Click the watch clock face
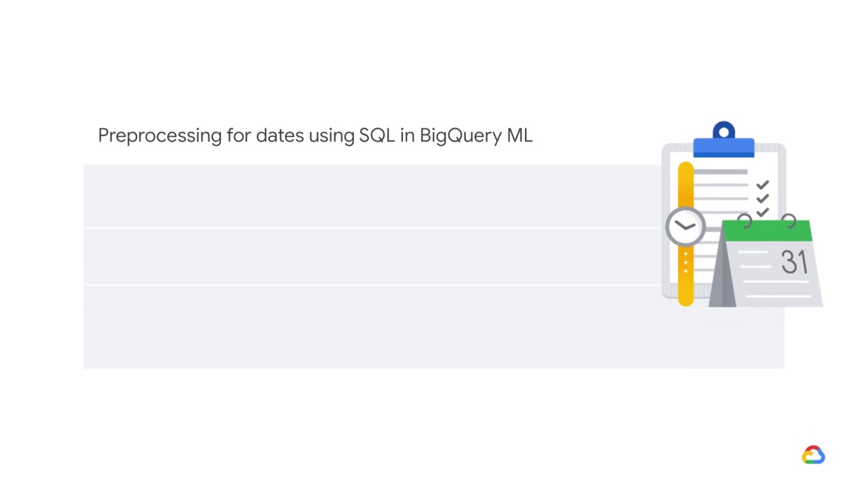The image size is (868, 488). click(685, 226)
